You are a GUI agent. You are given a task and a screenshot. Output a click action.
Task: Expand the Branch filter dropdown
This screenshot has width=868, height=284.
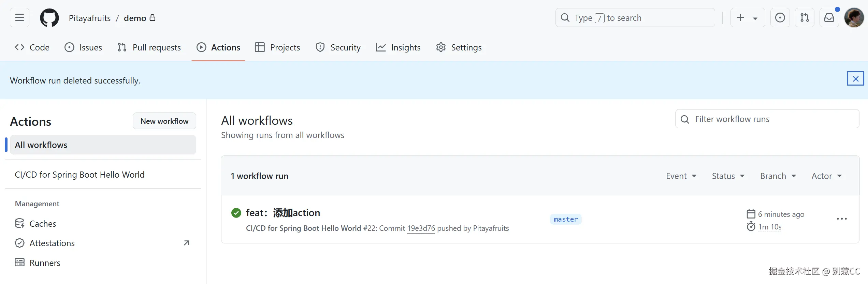[x=778, y=176]
